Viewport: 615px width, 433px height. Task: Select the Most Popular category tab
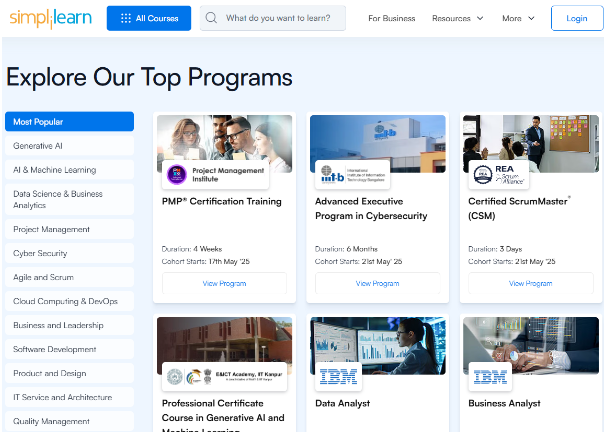pyautogui.click(x=69, y=122)
